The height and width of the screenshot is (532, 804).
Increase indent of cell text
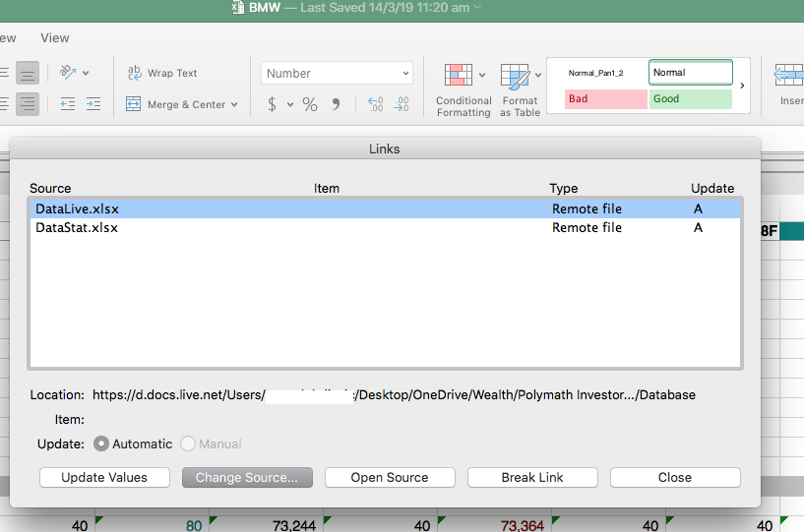93,104
